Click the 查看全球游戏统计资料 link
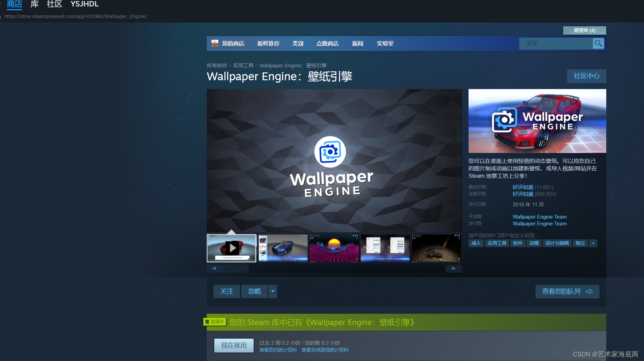Screen dimensions: 644x361 (325, 350)
